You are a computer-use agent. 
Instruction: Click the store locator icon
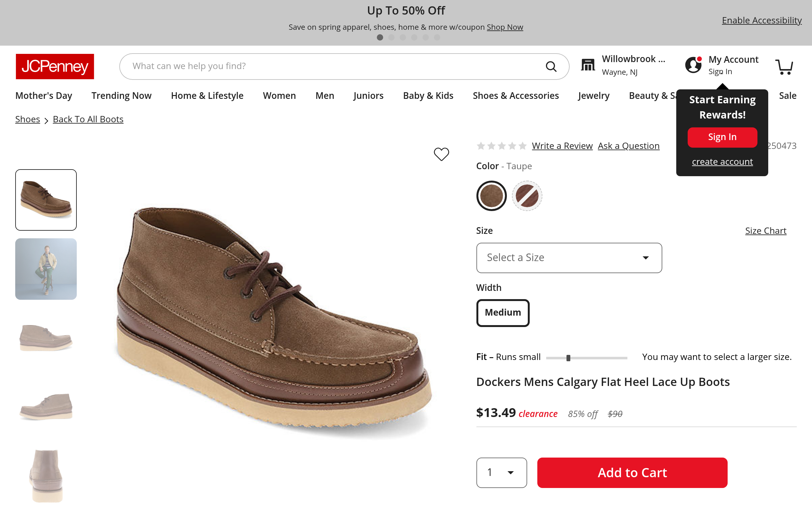click(x=587, y=65)
